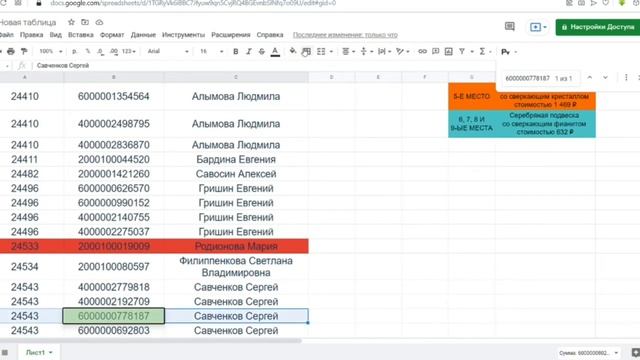Toggle Italic formatting
This screenshot has width=640, height=360.
[x=249, y=51]
